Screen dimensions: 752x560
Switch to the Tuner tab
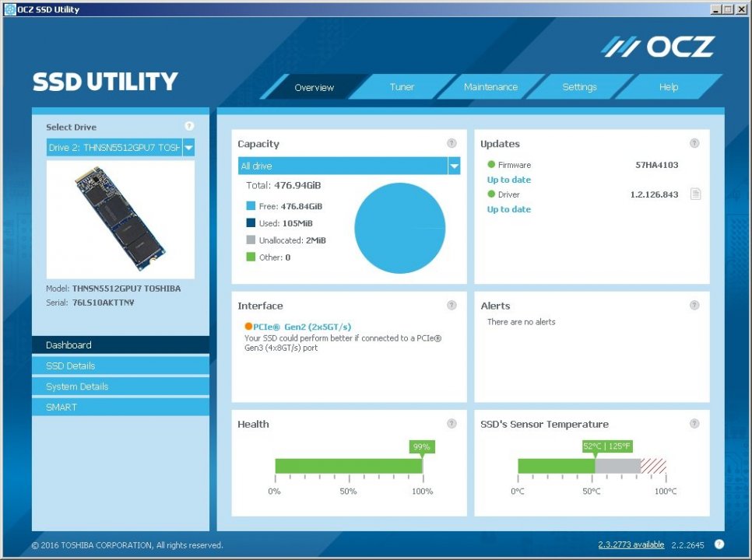coord(402,87)
